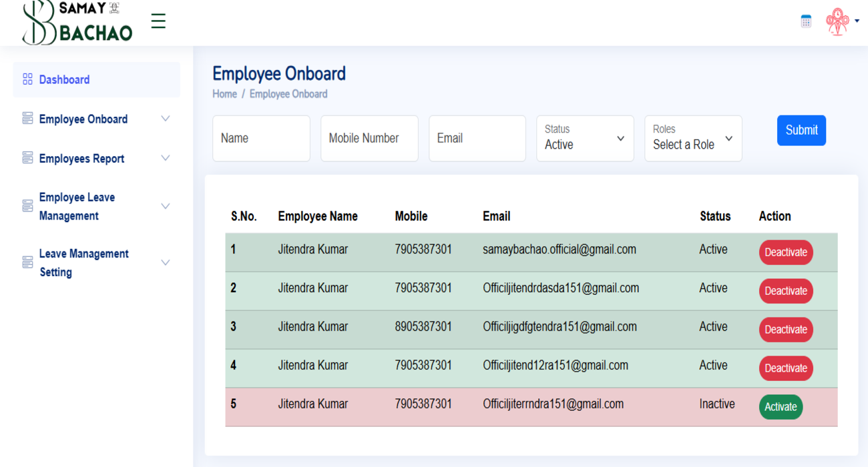
Task: Click the Employee Leave Management icon
Action: [27, 206]
